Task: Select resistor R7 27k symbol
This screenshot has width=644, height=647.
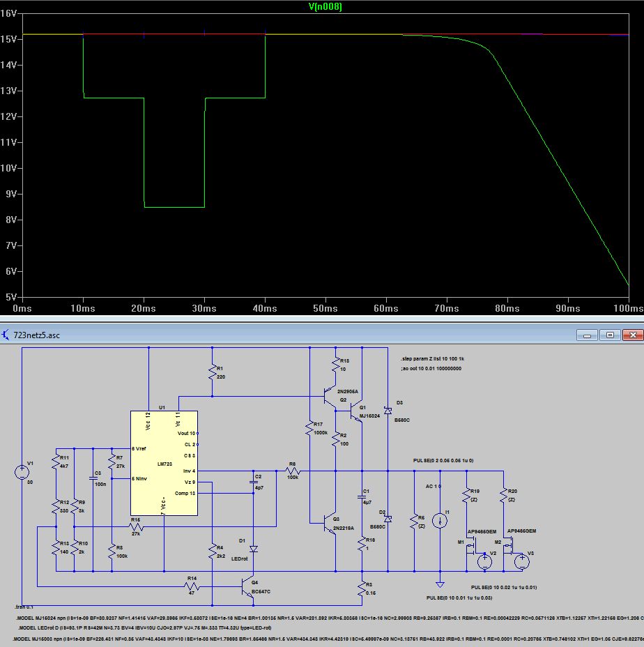Action: pyautogui.click(x=112, y=462)
